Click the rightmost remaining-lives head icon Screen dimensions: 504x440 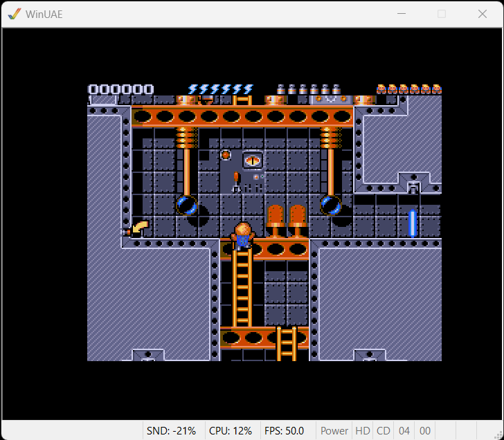click(x=436, y=89)
